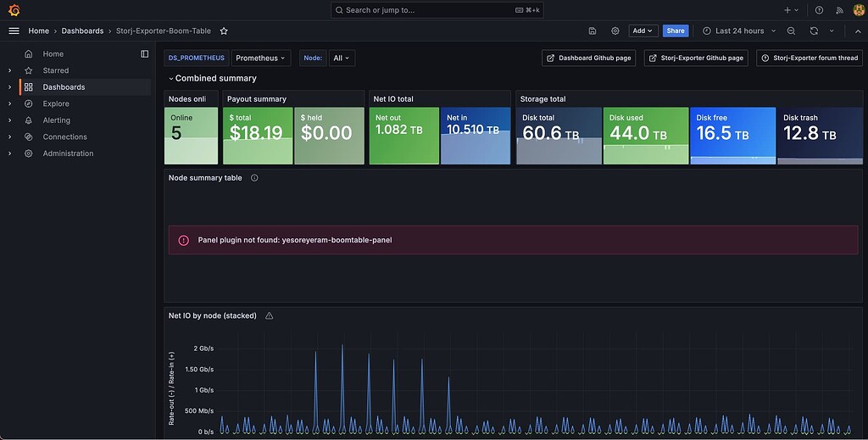The height and width of the screenshot is (440, 868).
Task: Go to Home in breadcrumb
Action: click(39, 31)
